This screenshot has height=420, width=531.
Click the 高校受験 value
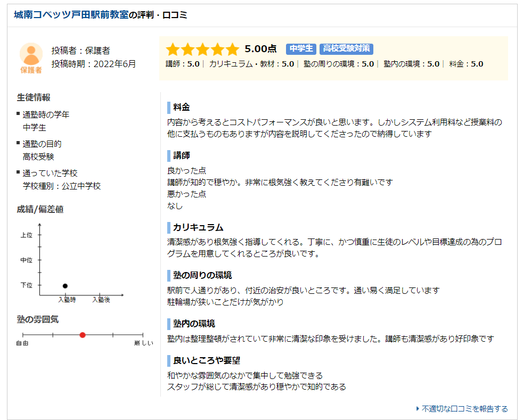point(38,157)
